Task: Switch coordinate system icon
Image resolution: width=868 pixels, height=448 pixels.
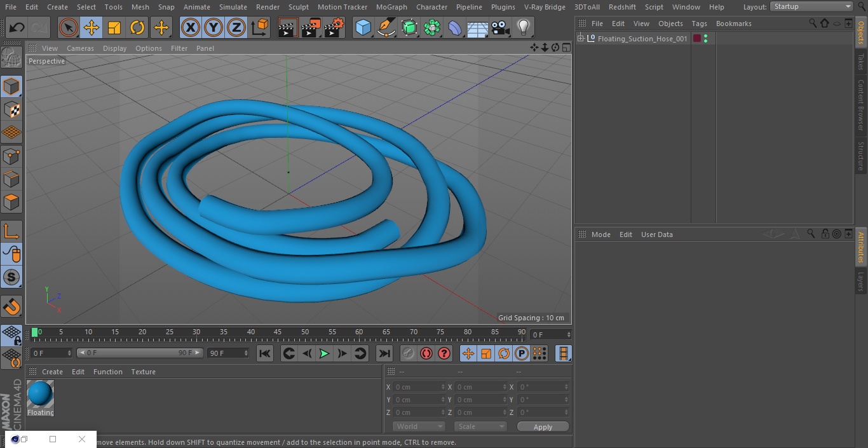Action: pyautogui.click(x=260, y=28)
